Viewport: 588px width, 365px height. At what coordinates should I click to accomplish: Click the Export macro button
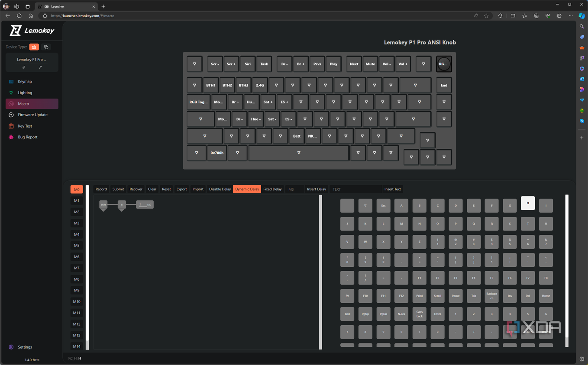(181, 189)
